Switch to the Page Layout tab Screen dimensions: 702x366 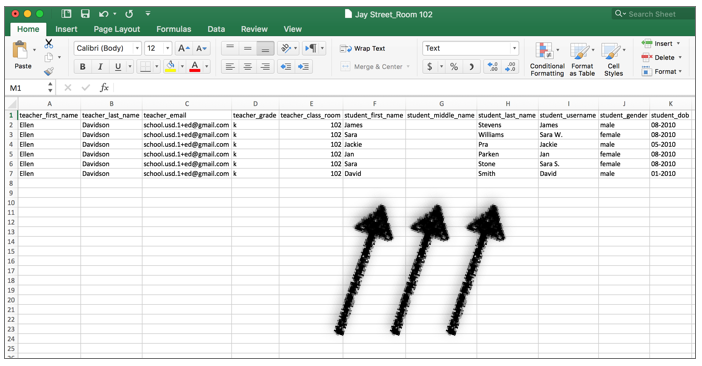click(x=117, y=29)
